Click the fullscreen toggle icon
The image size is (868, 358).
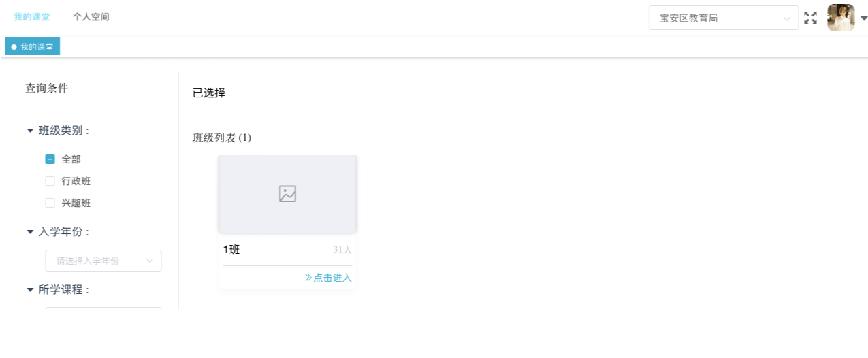click(810, 18)
